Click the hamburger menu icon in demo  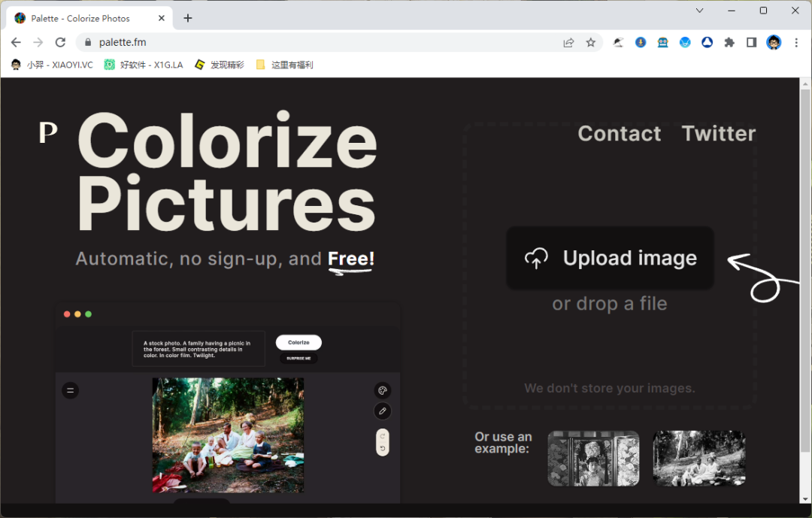point(71,390)
